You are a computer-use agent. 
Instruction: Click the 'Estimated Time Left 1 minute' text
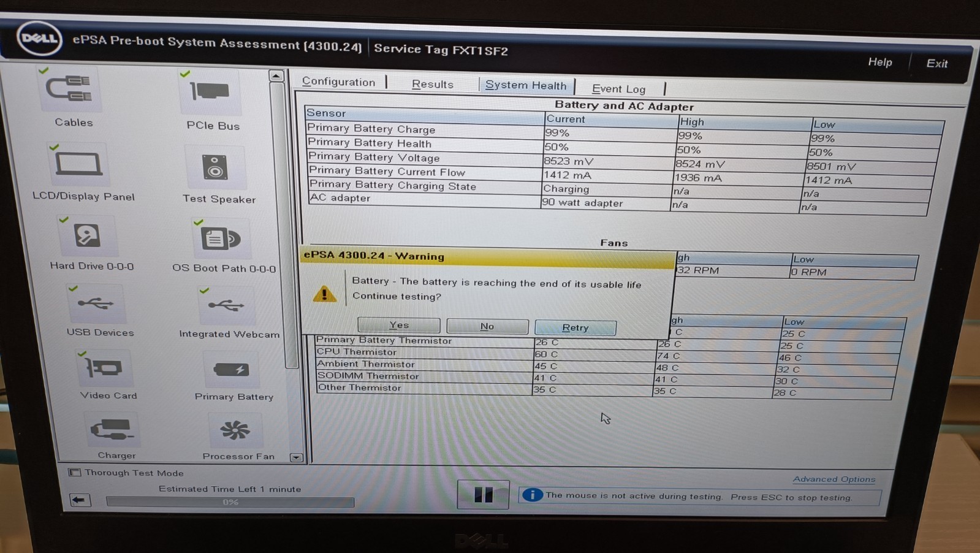230,489
